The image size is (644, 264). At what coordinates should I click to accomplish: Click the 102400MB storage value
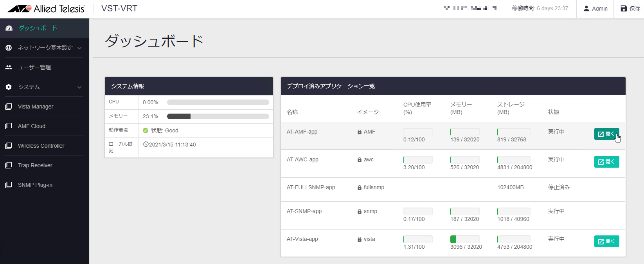(x=511, y=187)
